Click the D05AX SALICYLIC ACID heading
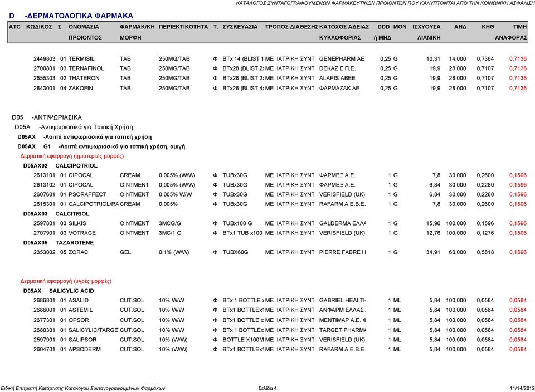This screenshot has height=392, width=535. (x=59, y=291)
